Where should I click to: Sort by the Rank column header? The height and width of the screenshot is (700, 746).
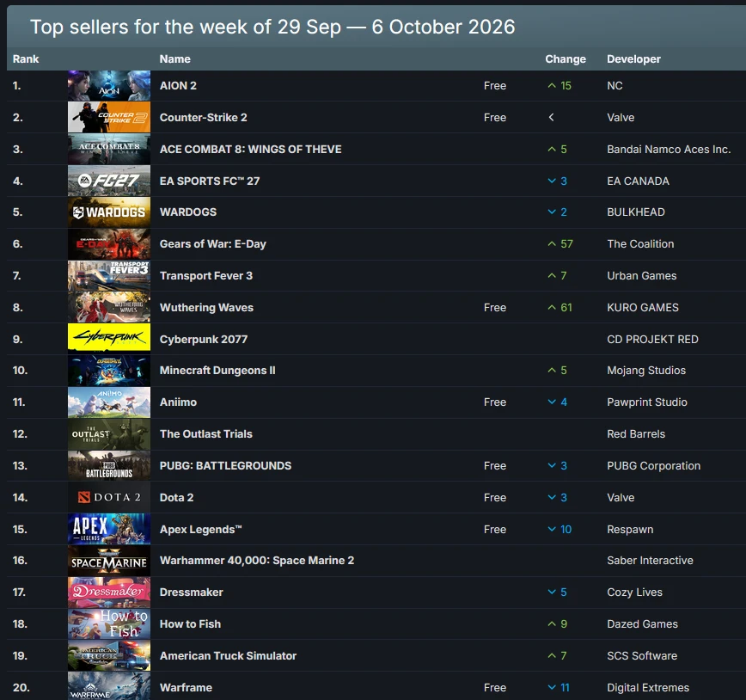[x=26, y=59]
